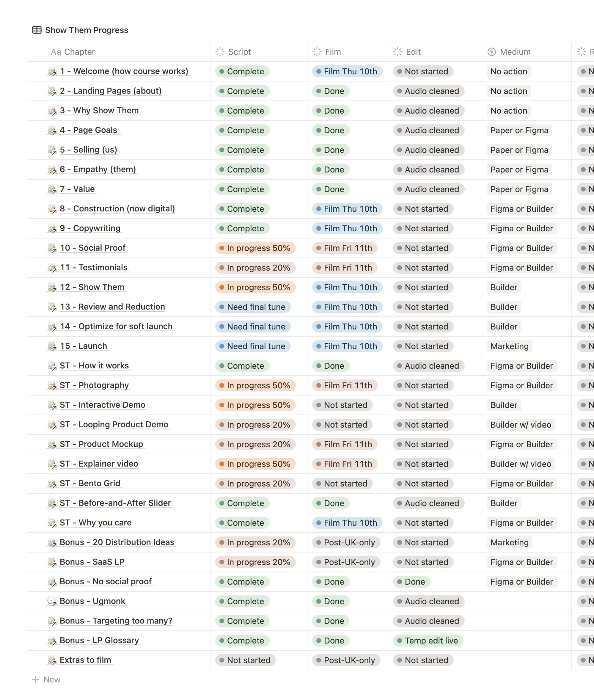
Task: Click the page icon for ST - Photography
Action: 52,385
